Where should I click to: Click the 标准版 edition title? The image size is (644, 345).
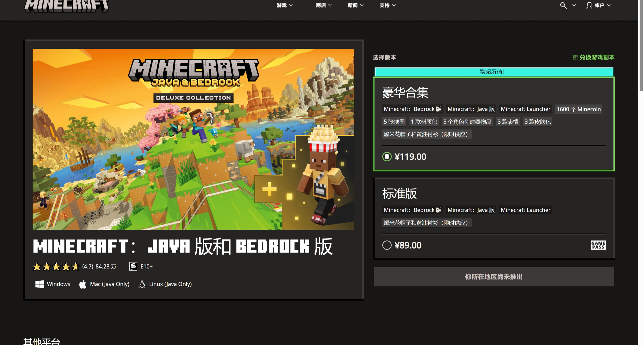[x=399, y=193]
